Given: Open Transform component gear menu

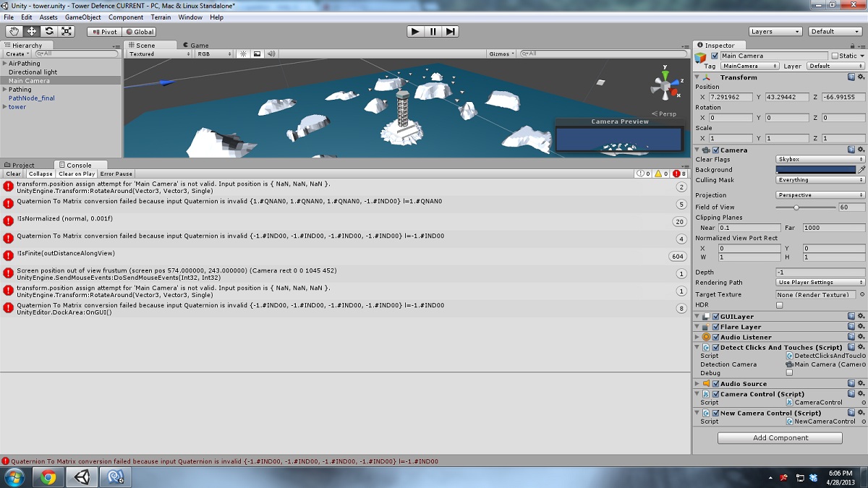Looking at the screenshot, I should [861, 77].
